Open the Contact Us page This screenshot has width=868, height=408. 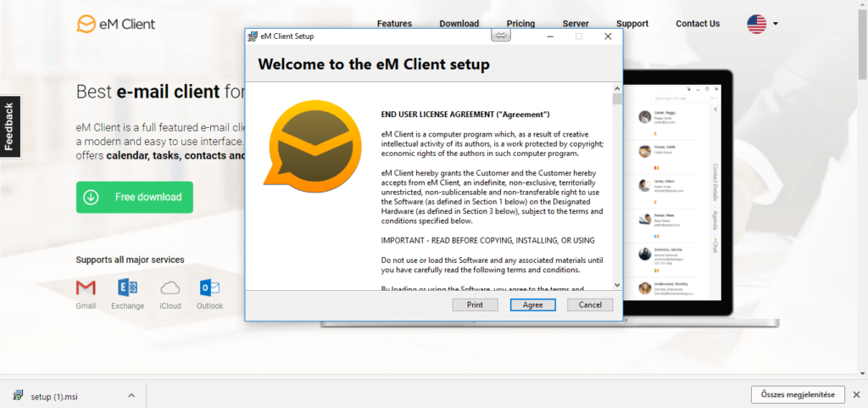click(698, 23)
